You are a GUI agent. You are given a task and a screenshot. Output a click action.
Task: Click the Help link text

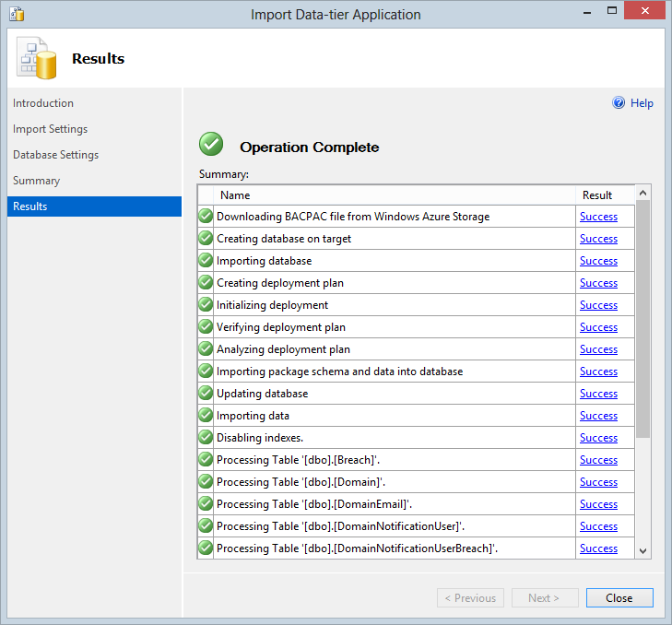click(642, 103)
